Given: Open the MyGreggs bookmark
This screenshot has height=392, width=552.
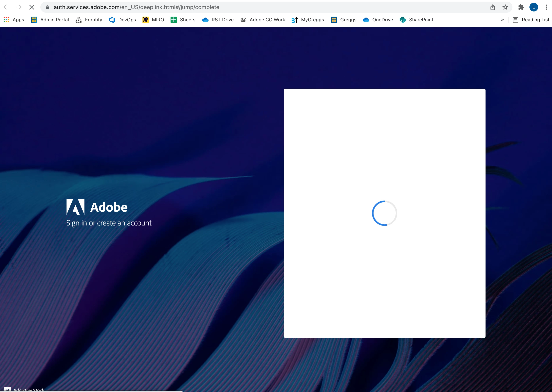Looking at the screenshot, I should [308, 20].
